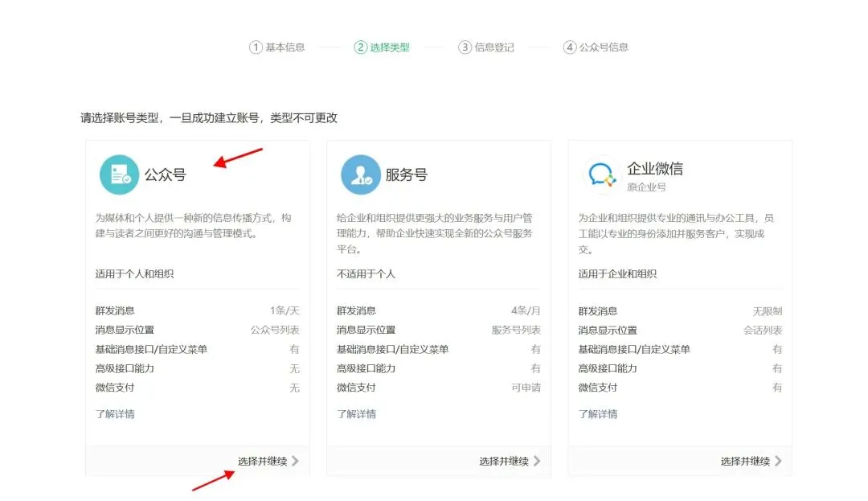
Task: Click the 适用于企业和组织 text
Action: [617, 273]
